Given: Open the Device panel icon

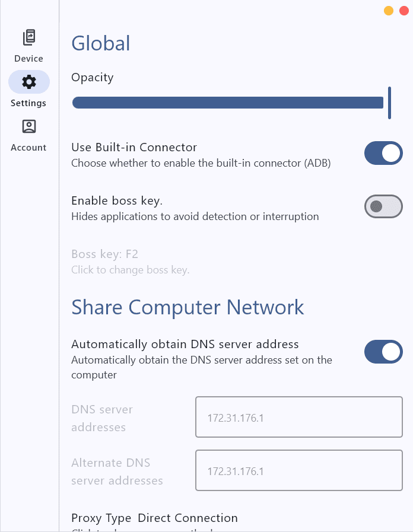Looking at the screenshot, I should pyautogui.click(x=28, y=38).
